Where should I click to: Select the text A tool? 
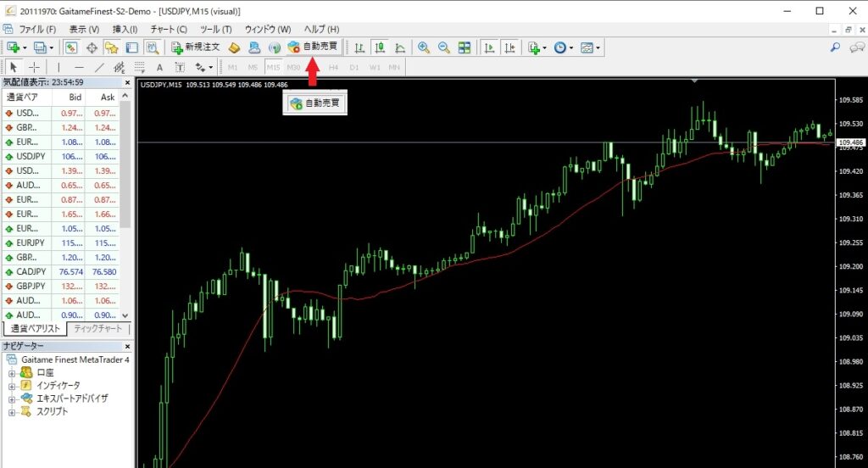pyautogui.click(x=159, y=68)
